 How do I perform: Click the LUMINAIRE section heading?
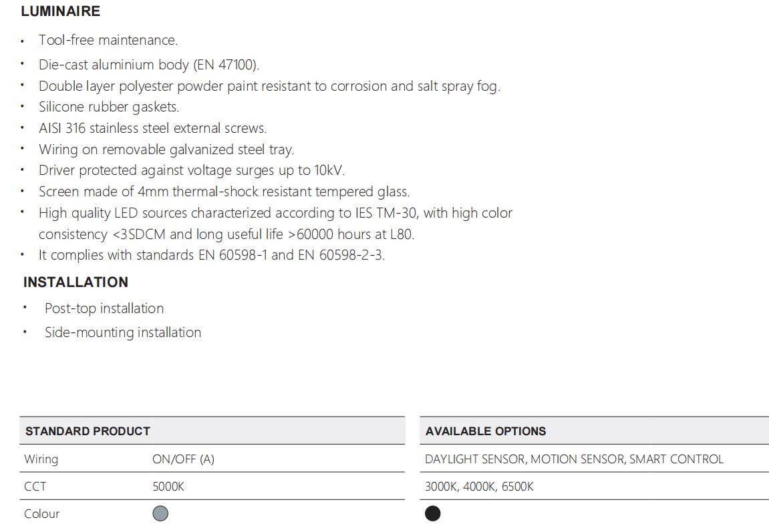coord(60,11)
